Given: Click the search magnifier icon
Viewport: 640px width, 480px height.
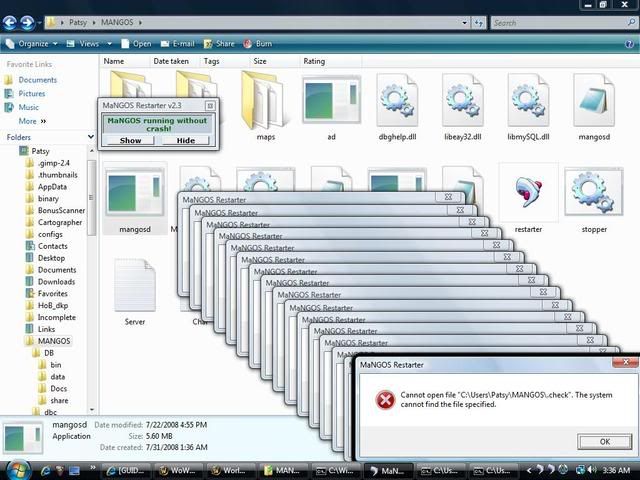Looking at the screenshot, I should [631, 22].
